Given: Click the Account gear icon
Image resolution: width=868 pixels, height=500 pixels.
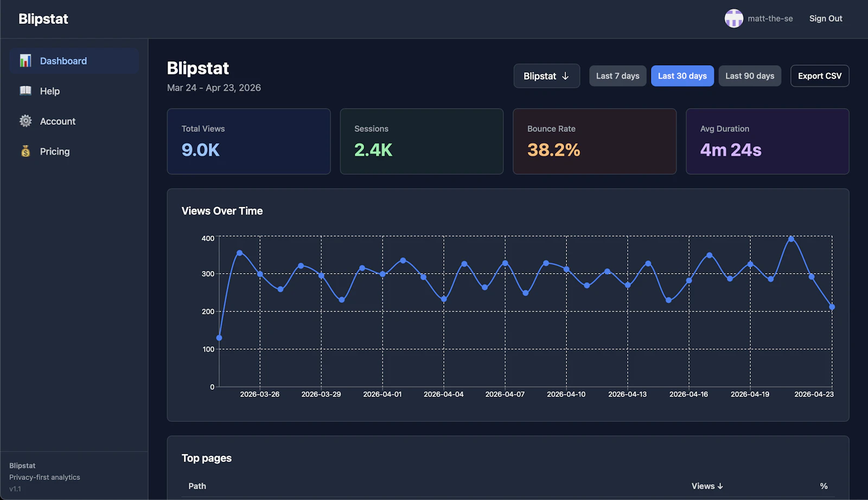Looking at the screenshot, I should coord(25,121).
